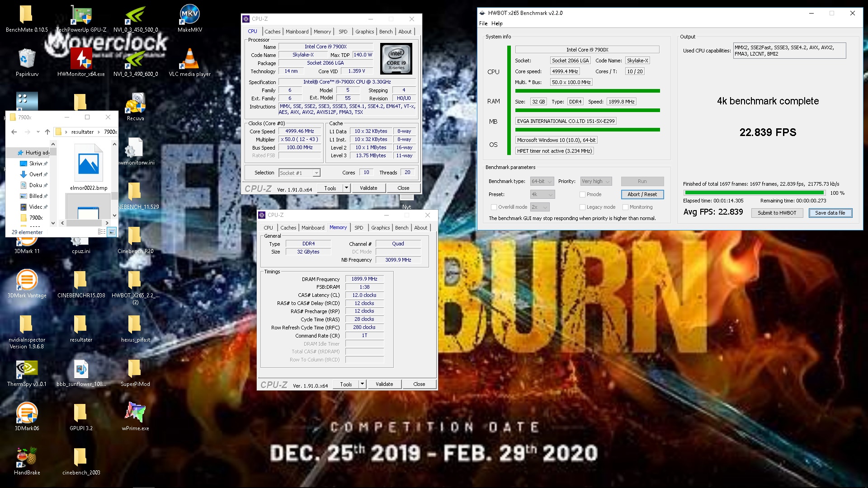This screenshot has height=488, width=868.
Task: Launch HandBrake from the desktop
Action: 27,461
